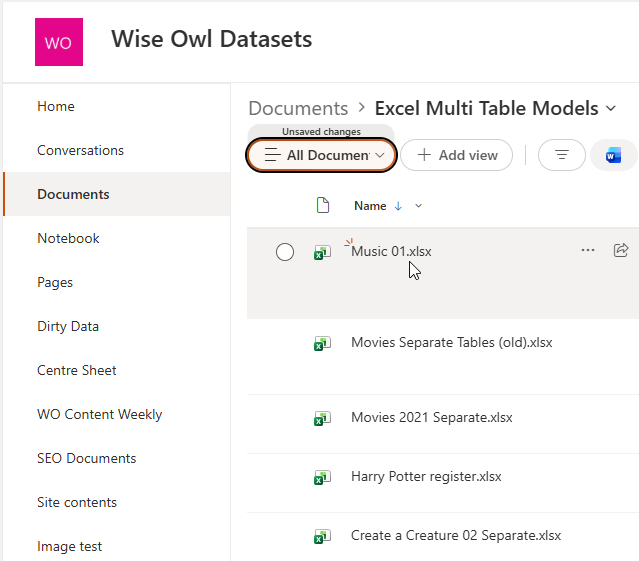Click the Excel icon for Music 01.xlsx

pos(322,252)
